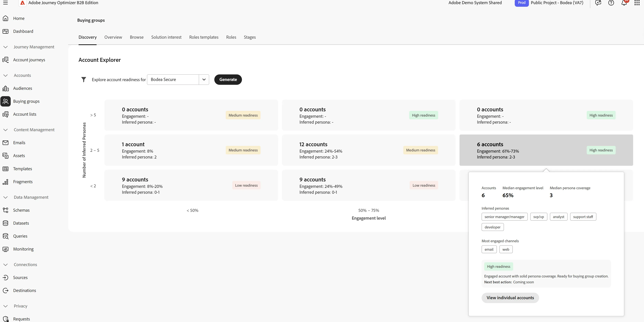Collapse the Content Management section
The height and width of the screenshot is (322, 644).
tap(6, 130)
